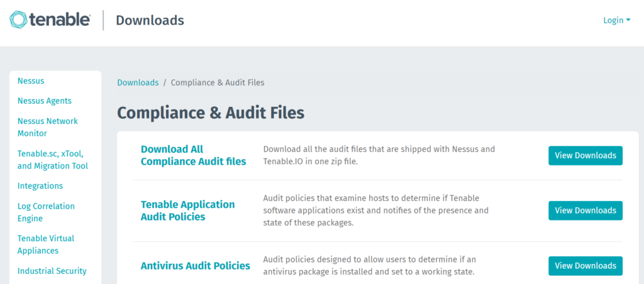Click the Downloads header title
The width and height of the screenshot is (644, 284).
click(150, 20)
